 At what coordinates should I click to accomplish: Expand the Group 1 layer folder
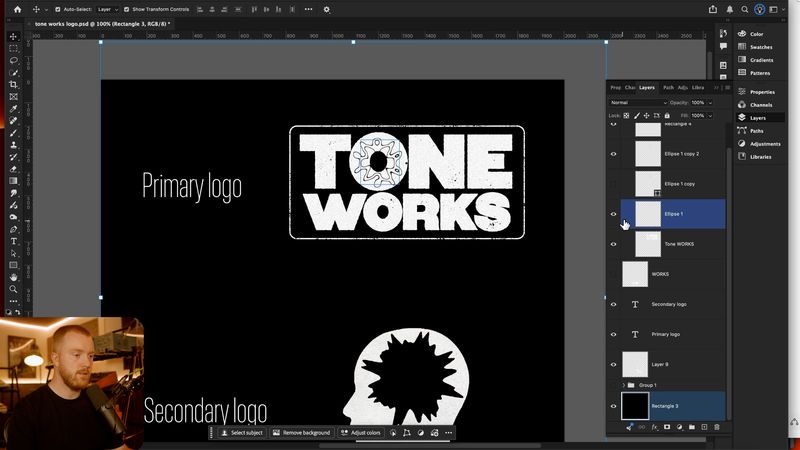coord(623,385)
